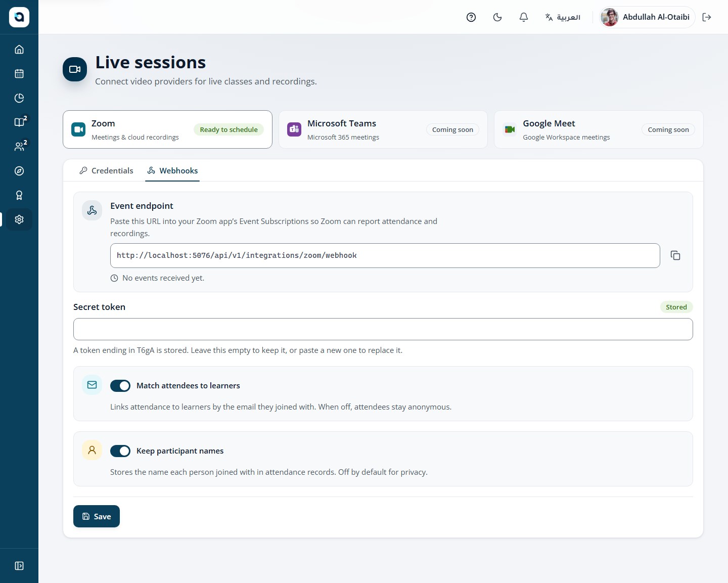Collapse the sidebar panel icon

point(19,566)
